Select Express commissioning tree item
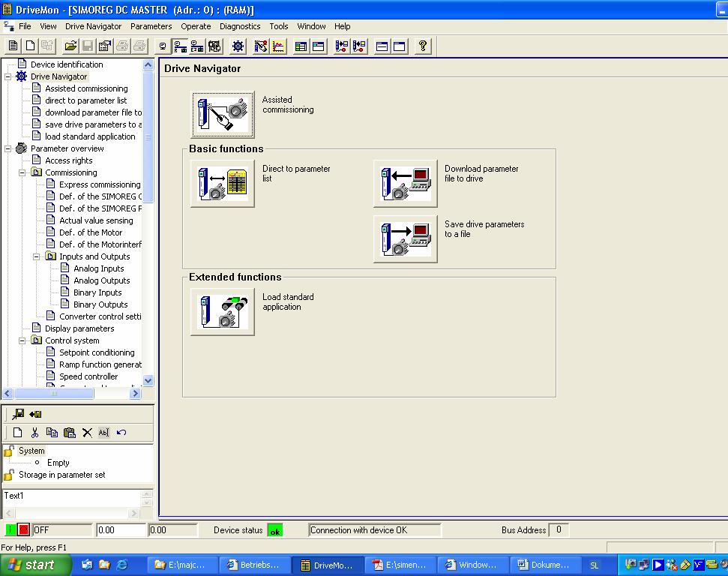Screen dimensions: 728x576 pyautogui.click(x=100, y=185)
